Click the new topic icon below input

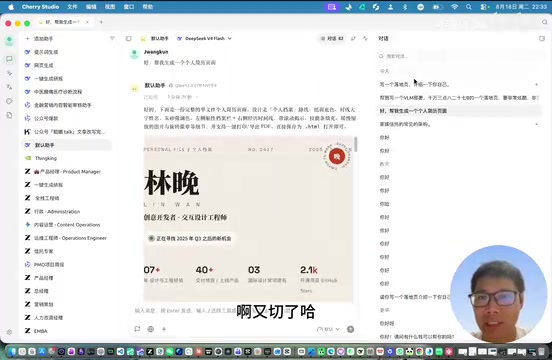point(137,329)
